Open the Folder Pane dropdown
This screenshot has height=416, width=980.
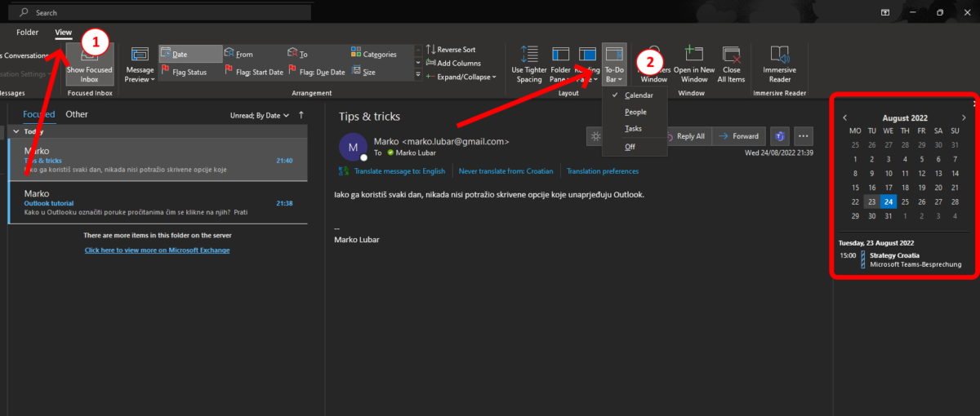point(560,64)
